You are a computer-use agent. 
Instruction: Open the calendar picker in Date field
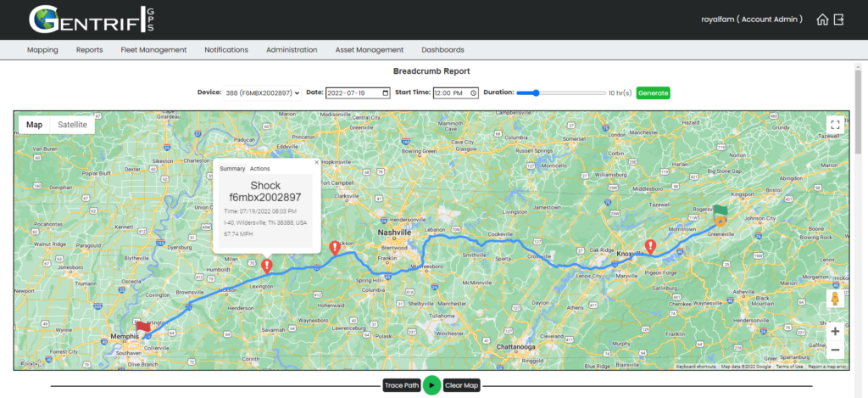(386, 93)
